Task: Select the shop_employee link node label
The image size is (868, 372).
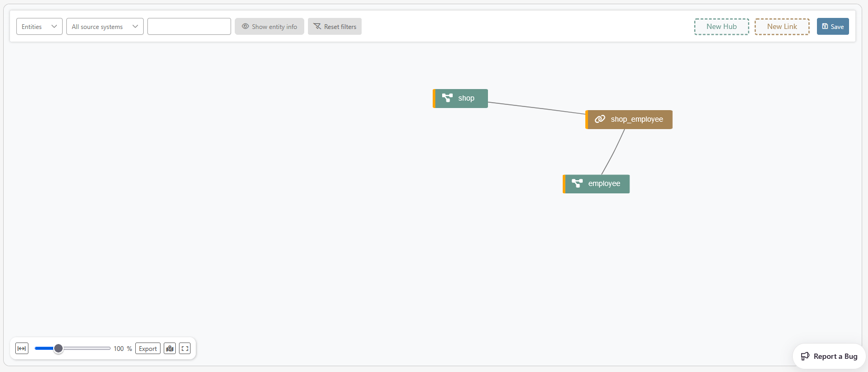Action: (x=636, y=119)
